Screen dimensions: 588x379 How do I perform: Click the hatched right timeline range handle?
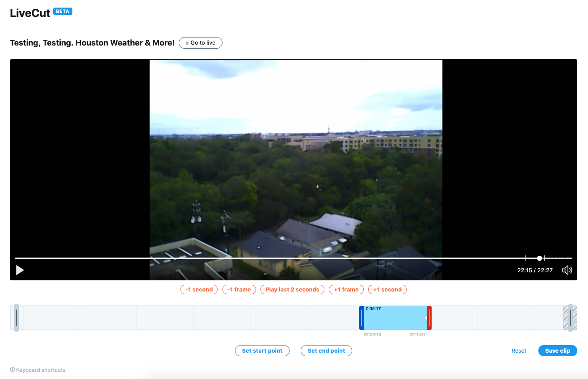pos(570,318)
